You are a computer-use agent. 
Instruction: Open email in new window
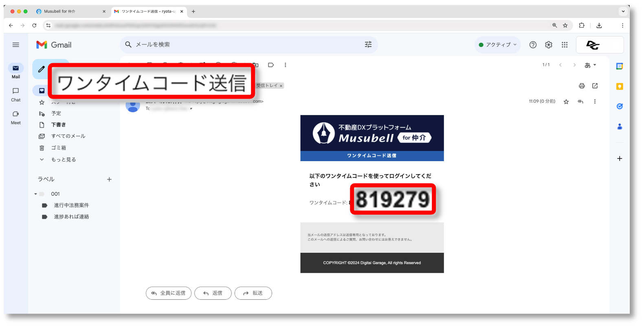click(595, 86)
